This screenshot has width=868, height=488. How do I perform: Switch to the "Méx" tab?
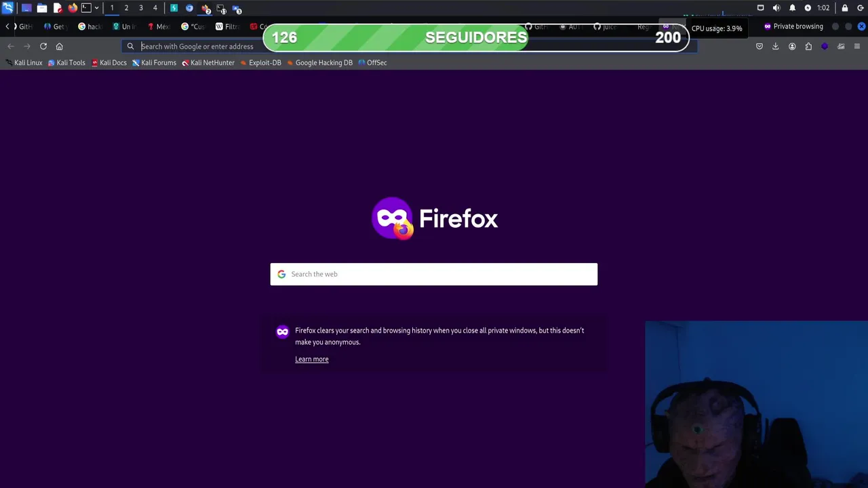(x=159, y=26)
